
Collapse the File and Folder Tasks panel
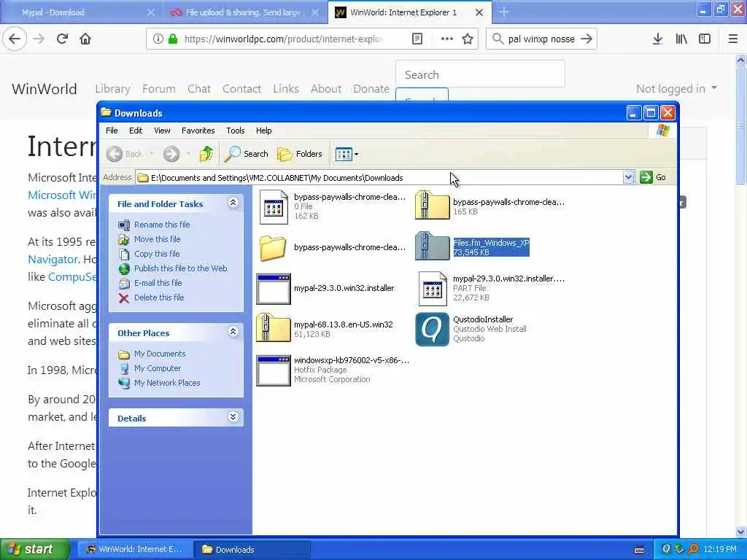pyautogui.click(x=233, y=203)
